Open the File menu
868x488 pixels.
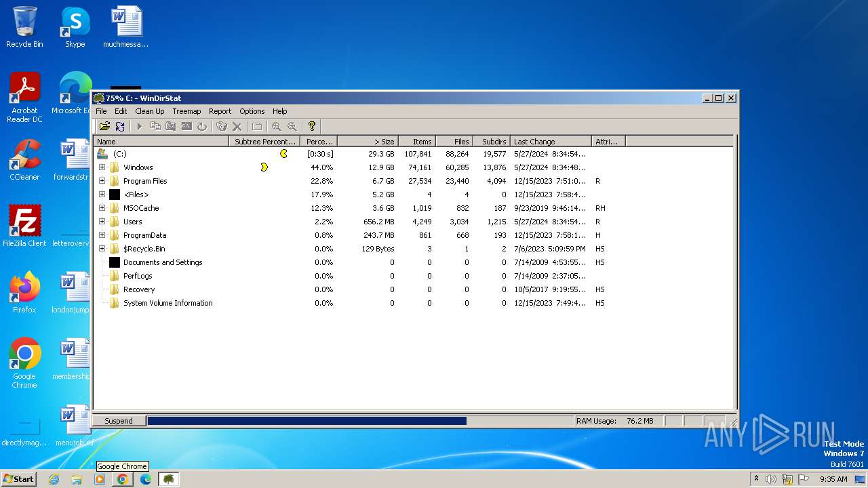click(x=101, y=111)
